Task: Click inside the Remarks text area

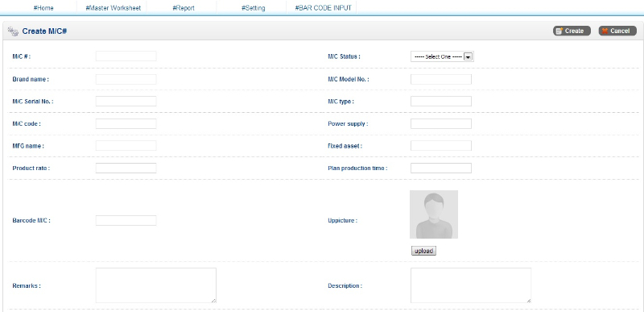Action: pos(156,285)
